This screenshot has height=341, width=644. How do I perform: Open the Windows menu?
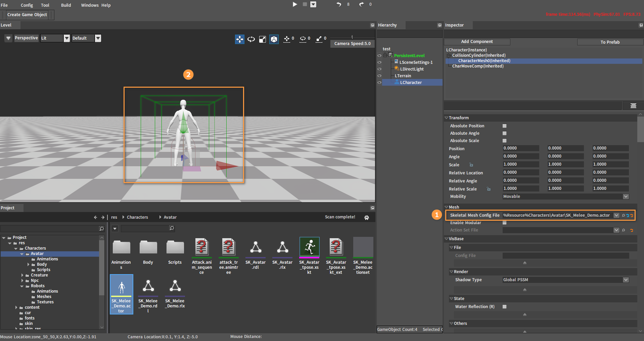90,5
